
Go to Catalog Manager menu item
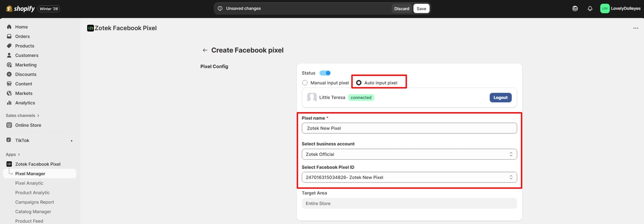pos(33,212)
